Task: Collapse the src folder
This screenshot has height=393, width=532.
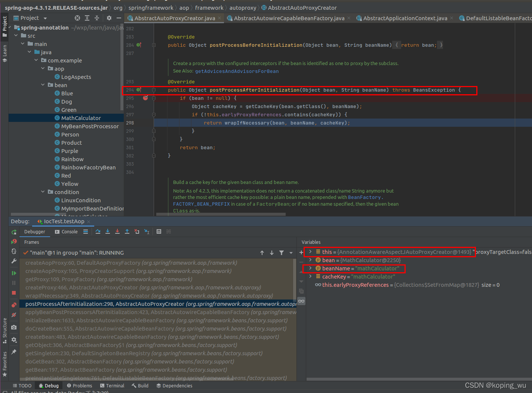Action: [16, 36]
